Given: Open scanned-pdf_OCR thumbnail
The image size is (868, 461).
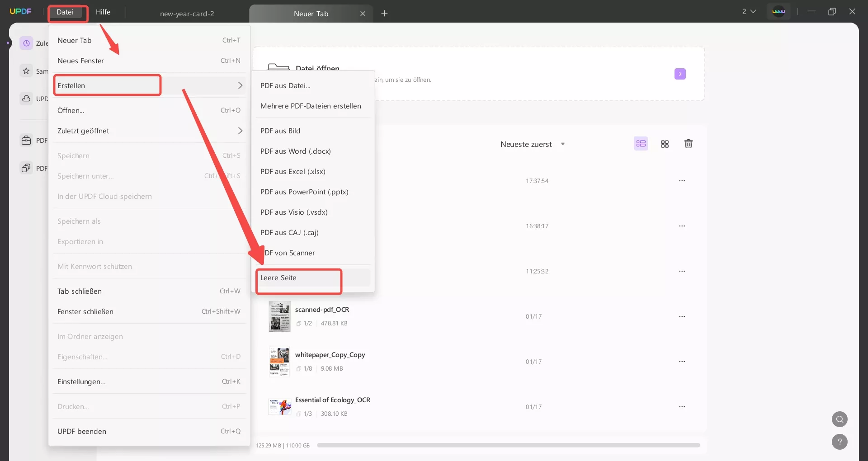Looking at the screenshot, I should (x=279, y=316).
